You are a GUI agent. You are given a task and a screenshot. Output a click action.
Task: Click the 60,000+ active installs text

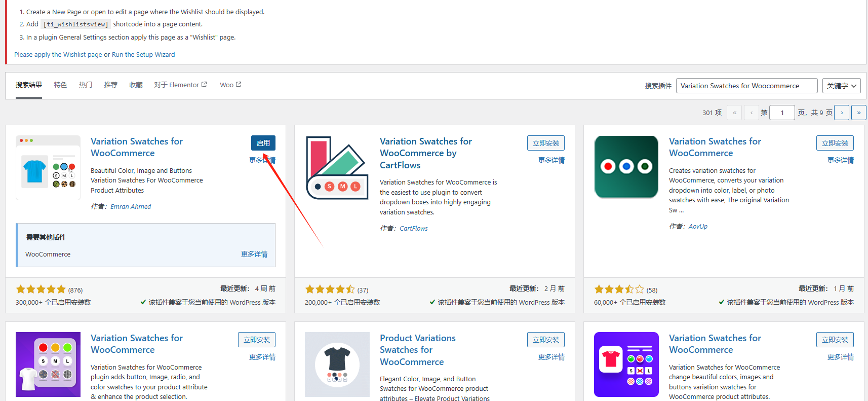click(630, 302)
